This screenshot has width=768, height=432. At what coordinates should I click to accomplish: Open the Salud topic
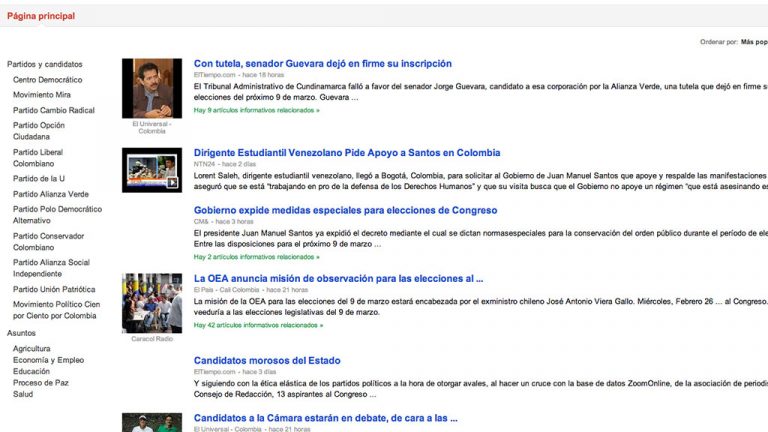tap(23, 394)
